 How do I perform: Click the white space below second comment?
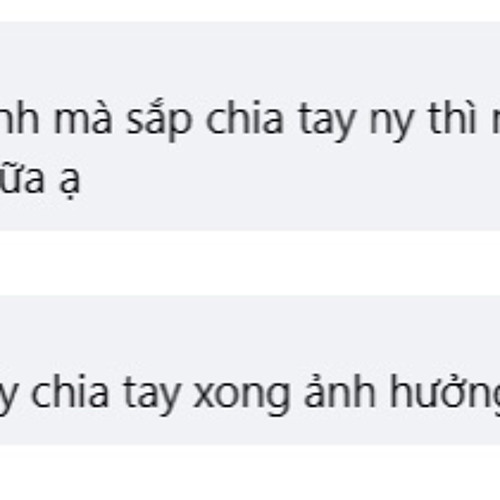[x=250, y=472]
